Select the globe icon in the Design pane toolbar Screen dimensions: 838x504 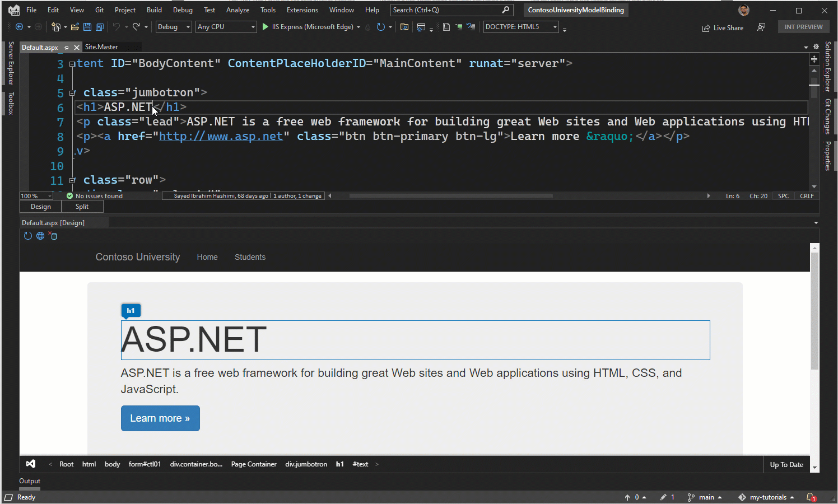(x=40, y=236)
